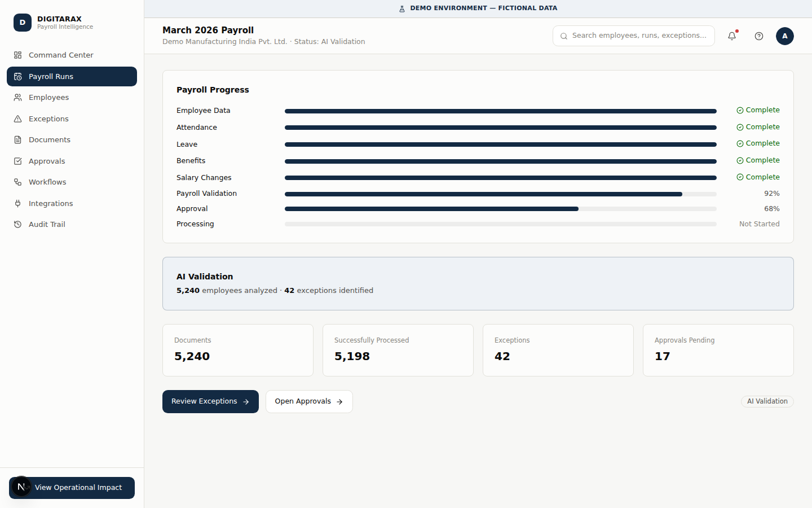
Task: Open the Employees section
Action: tap(72, 98)
